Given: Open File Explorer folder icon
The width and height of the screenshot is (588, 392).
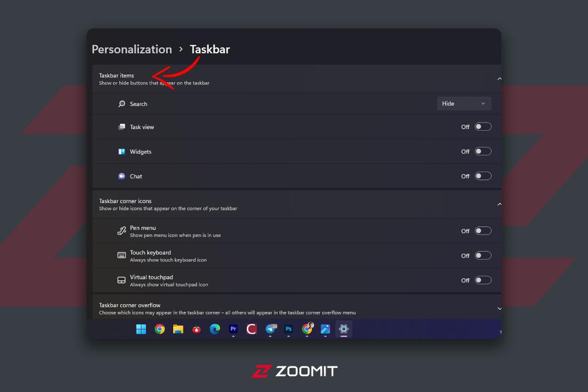Looking at the screenshot, I should click(178, 329).
